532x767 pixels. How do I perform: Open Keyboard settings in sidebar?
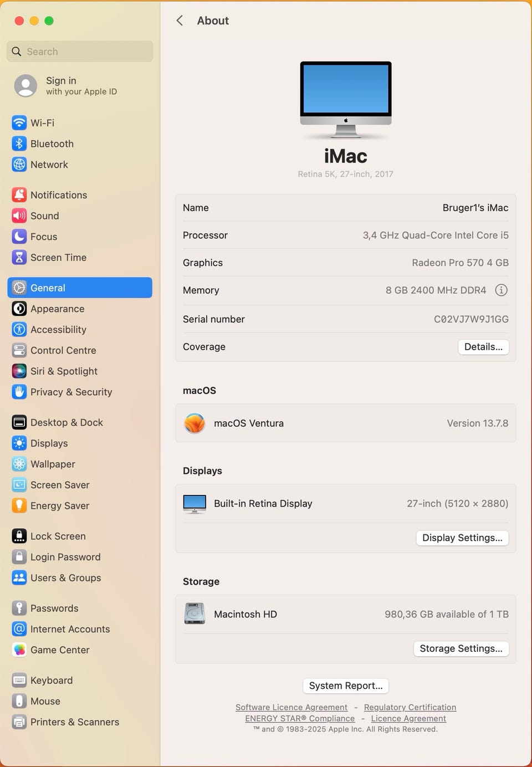click(x=80, y=680)
